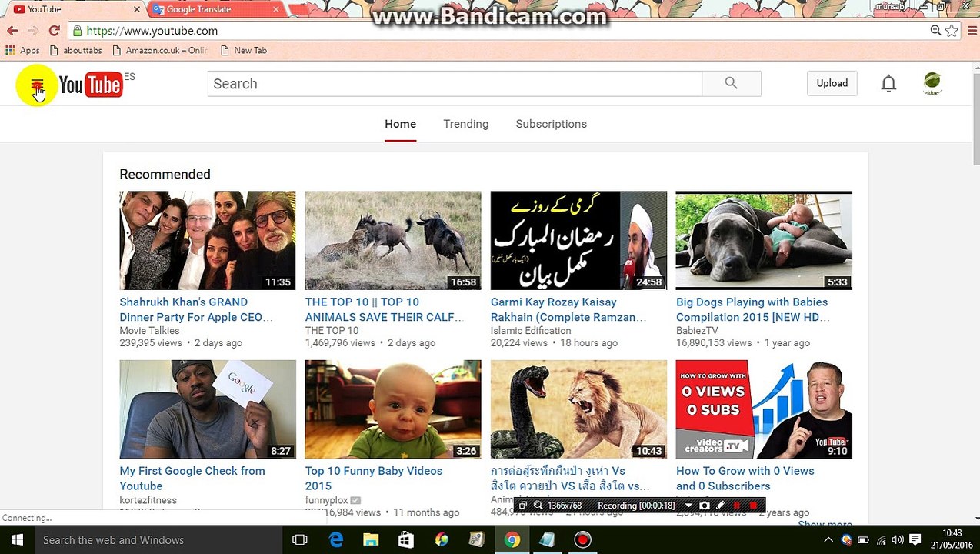Open Shahrukh Khan's GRAND Dinner Party video title
Image resolution: width=980 pixels, height=554 pixels.
[196, 309]
